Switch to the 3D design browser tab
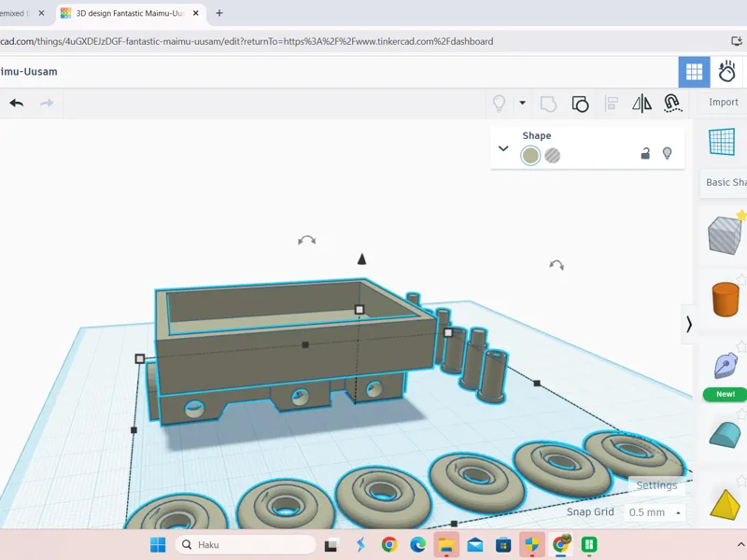Image resolution: width=747 pixels, height=560 pixels. (x=131, y=13)
